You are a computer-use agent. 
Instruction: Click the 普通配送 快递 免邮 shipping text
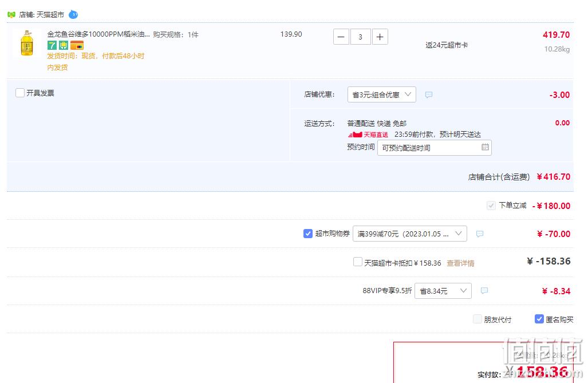(377, 124)
